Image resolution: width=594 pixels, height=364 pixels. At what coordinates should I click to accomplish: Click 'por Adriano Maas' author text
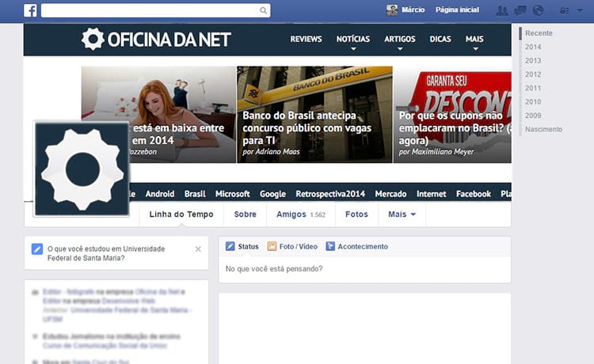(x=271, y=152)
